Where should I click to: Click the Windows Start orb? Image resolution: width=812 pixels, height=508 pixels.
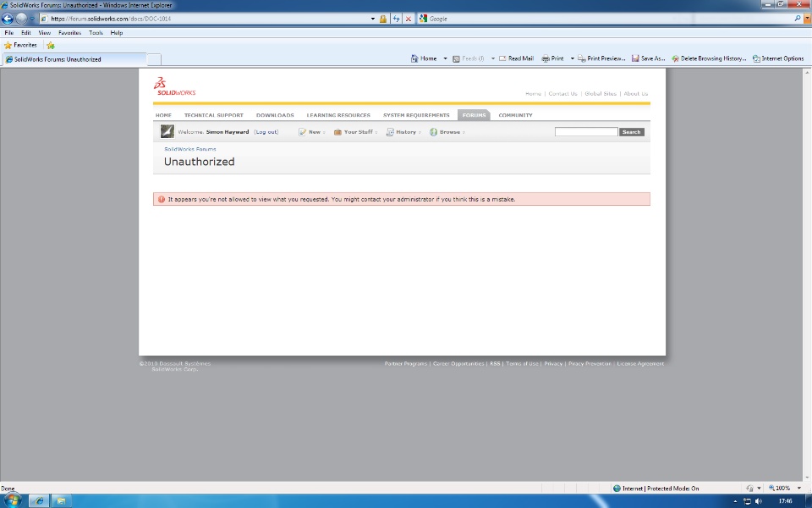tap(13, 500)
